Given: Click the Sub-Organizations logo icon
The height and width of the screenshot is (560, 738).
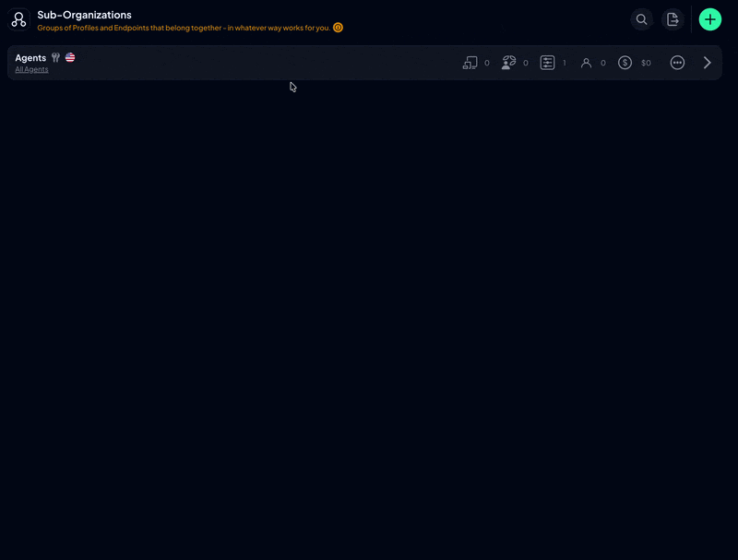Looking at the screenshot, I should pos(18,19).
